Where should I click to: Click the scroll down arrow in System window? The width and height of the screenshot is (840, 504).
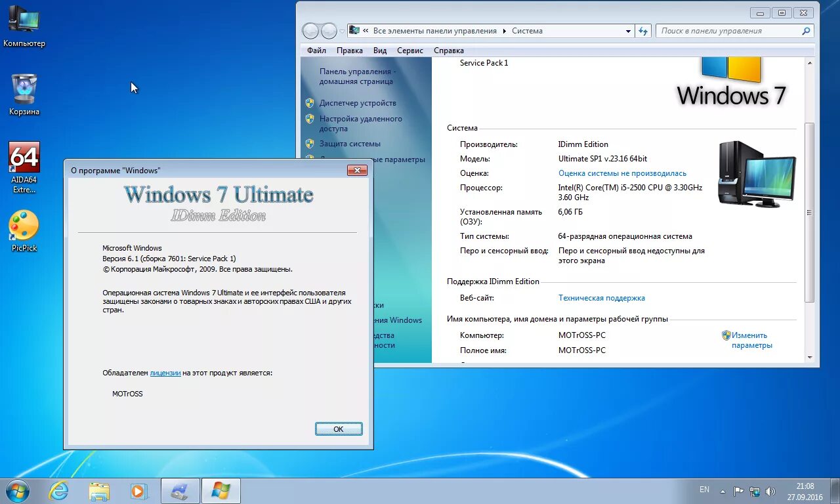click(809, 358)
